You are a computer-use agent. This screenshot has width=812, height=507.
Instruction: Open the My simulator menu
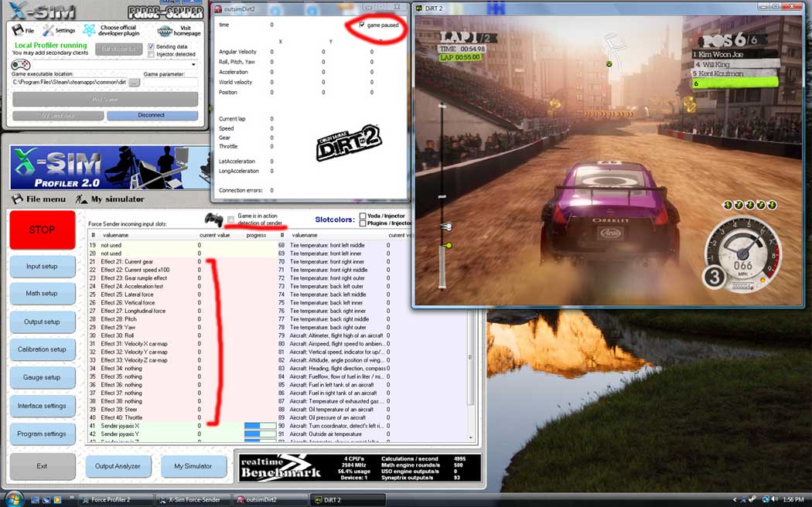coord(110,199)
